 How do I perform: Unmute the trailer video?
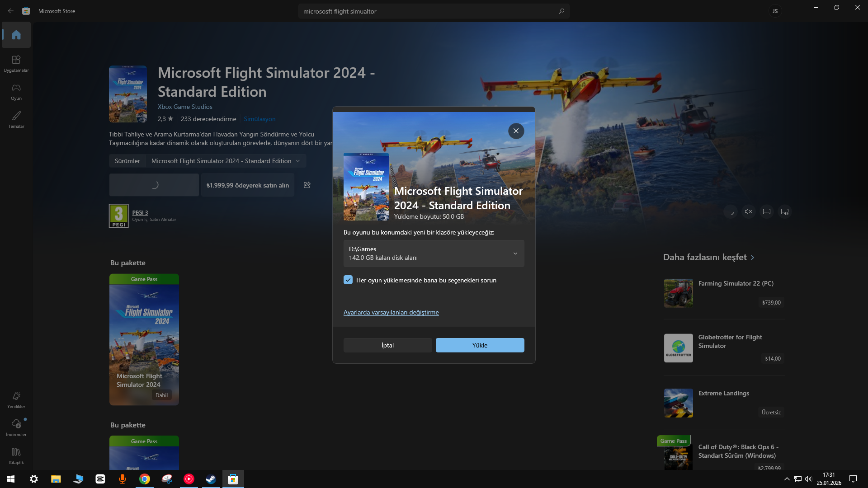749,211
